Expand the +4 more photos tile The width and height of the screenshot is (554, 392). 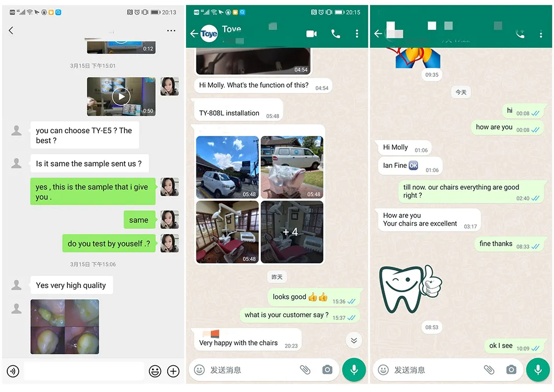tap(292, 232)
